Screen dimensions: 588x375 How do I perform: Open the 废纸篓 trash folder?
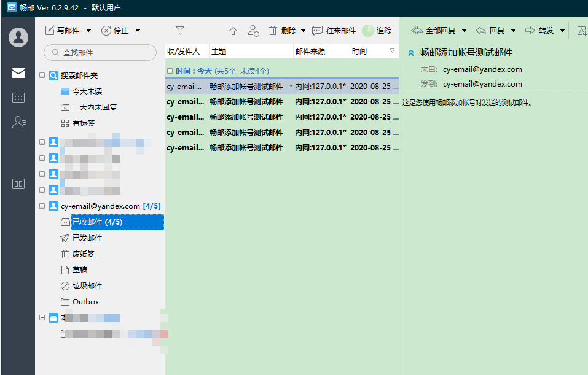(83, 254)
